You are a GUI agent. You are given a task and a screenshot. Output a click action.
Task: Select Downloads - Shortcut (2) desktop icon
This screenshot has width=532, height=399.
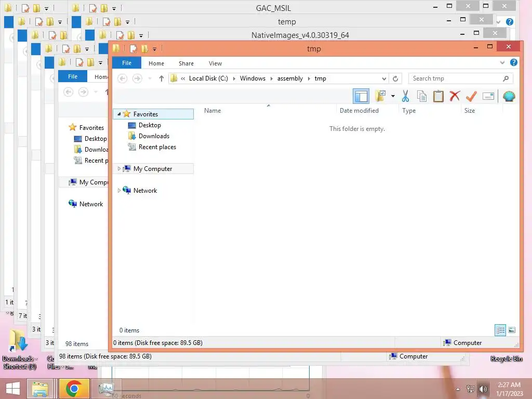tap(19, 350)
